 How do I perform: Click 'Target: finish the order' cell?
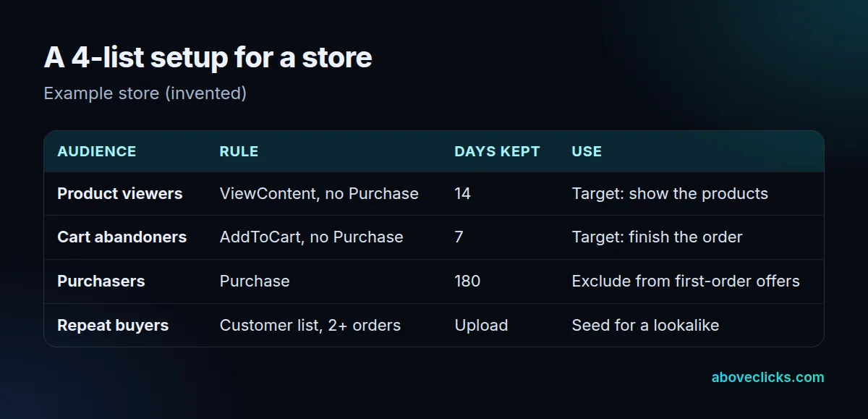[x=657, y=237]
